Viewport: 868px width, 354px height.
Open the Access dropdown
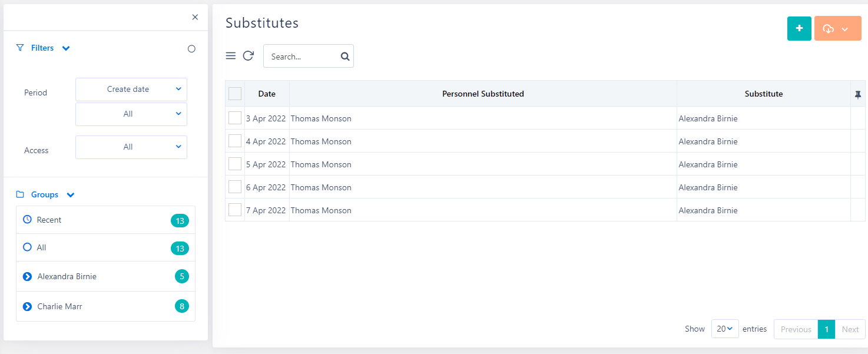pos(131,147)
